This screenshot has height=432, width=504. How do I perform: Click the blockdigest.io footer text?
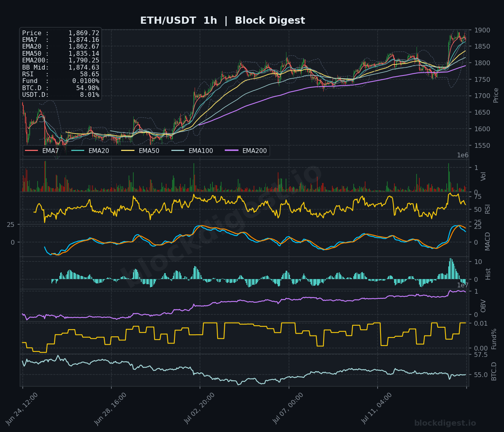[x=445, y=423]
